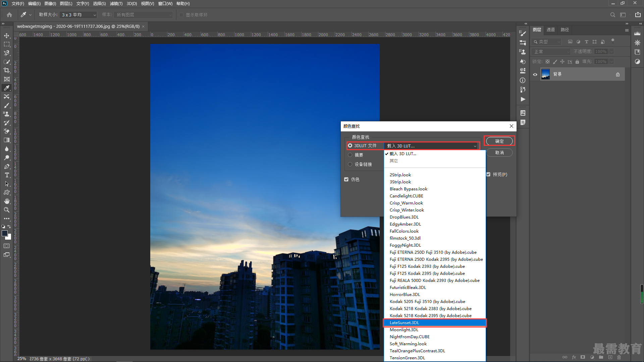Select the Eraser tool
The width and height of the screenshot is (644, 362).
7,131
